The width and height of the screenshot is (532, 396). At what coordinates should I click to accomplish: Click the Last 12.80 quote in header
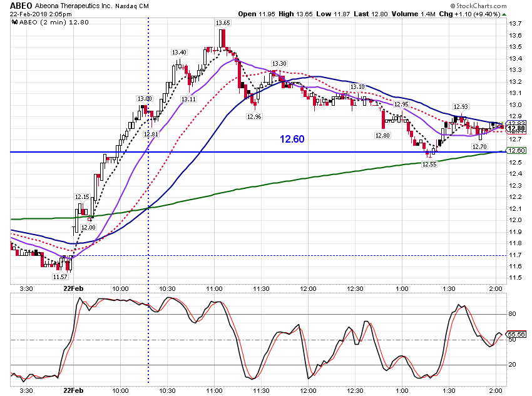click(371, 14)
